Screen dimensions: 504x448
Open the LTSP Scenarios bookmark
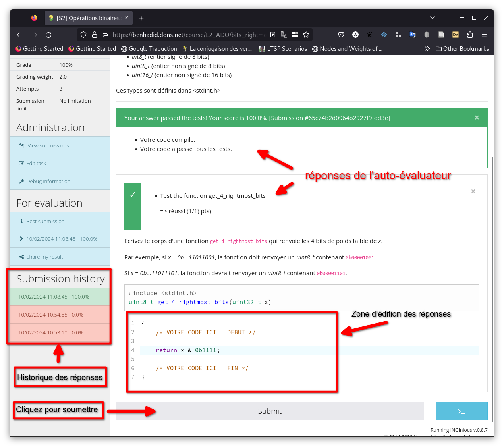click(283, 49)
